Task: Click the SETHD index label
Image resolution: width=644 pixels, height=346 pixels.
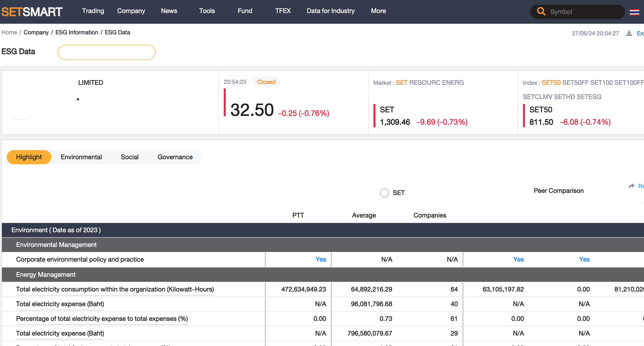Action: (x=564, y=97)
